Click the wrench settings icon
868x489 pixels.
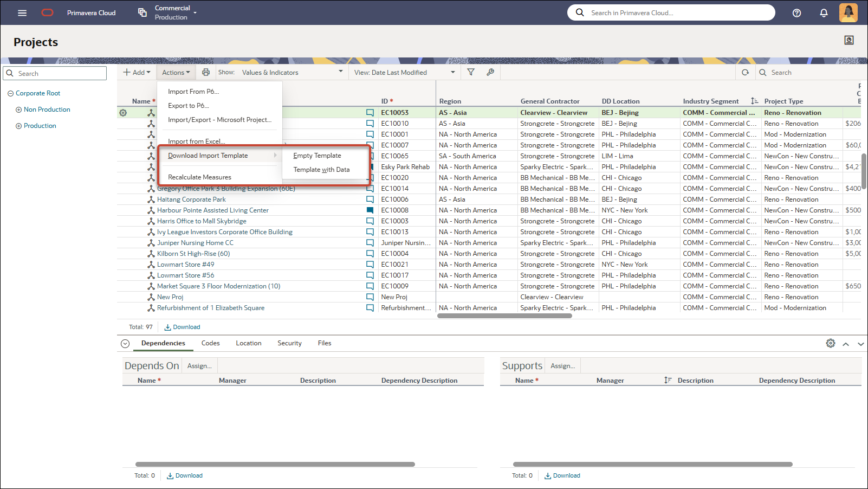click(490, 72)
